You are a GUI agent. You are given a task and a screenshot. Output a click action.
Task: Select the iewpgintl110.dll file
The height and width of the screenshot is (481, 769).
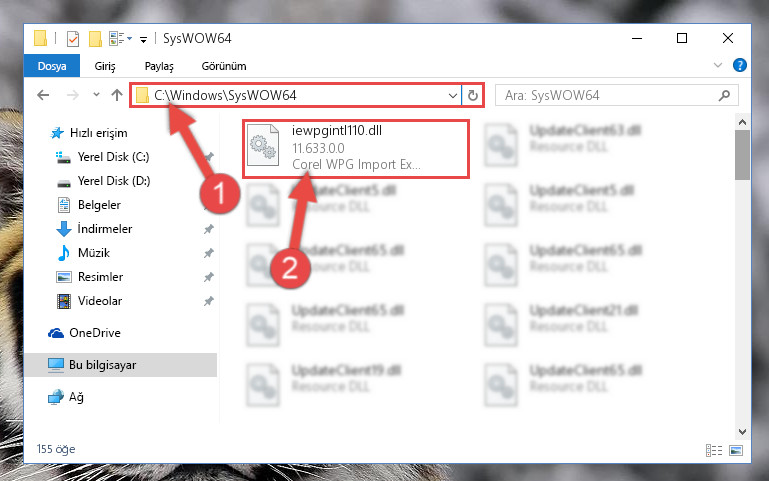tap(356, 149)
